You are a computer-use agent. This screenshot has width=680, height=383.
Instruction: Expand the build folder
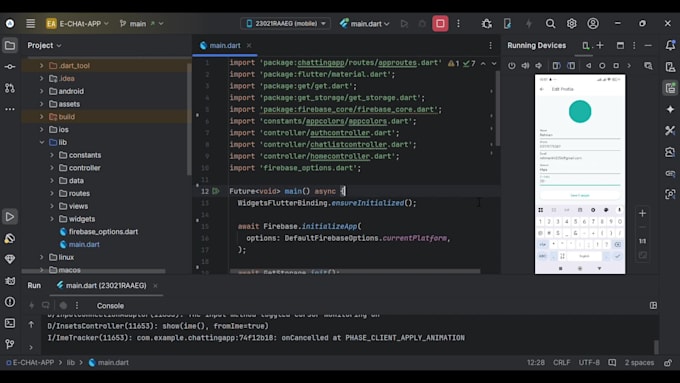[x=42, y=117]
